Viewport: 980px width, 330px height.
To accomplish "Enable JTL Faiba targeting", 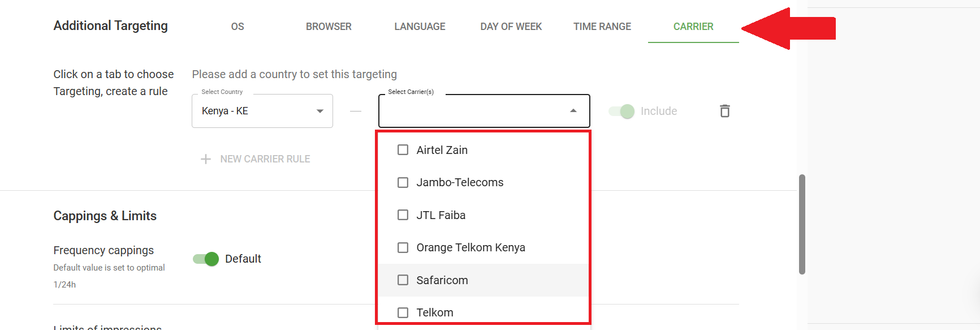I will pyautogui.click(x=403, y=215).
